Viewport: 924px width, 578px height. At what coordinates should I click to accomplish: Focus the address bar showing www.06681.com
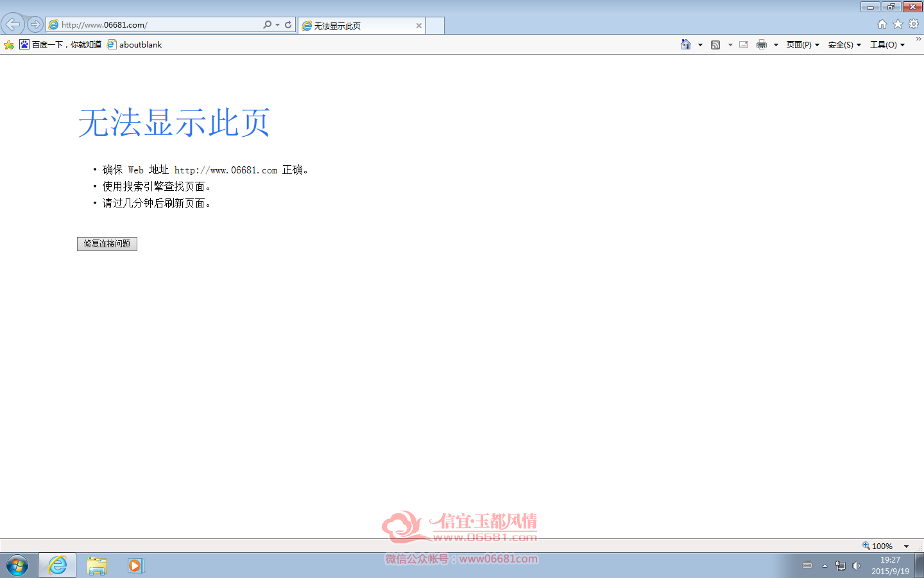[154, 24]
